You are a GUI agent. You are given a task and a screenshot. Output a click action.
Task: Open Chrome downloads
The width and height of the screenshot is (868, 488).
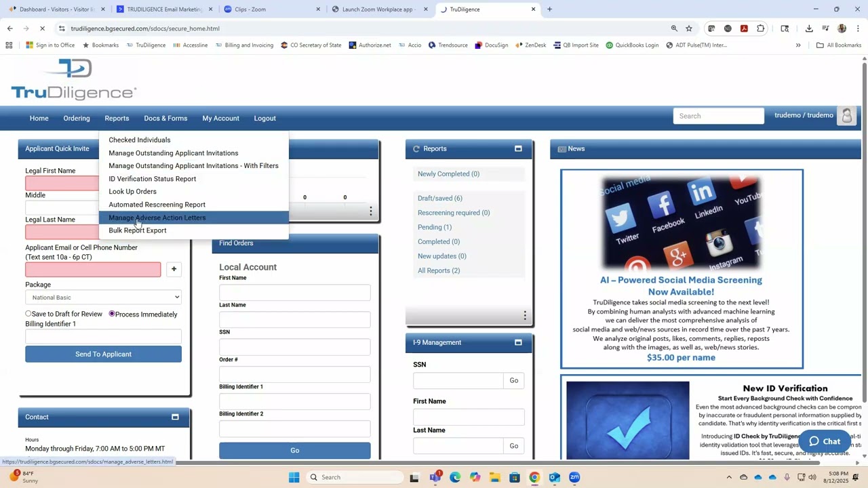tap(809, 28)
